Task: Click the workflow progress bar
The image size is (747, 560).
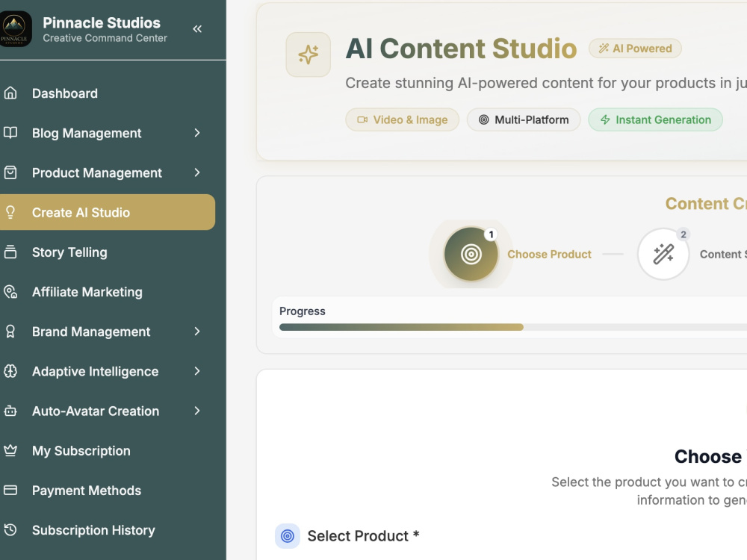Action: 513,327
